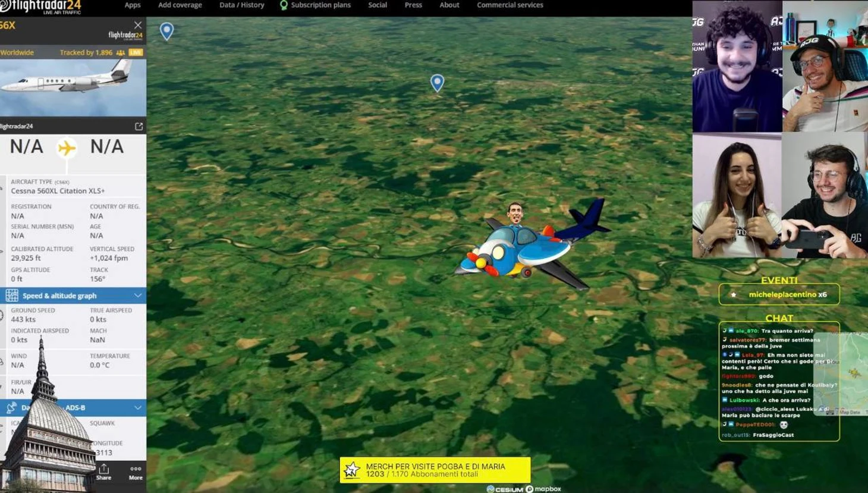Click the 156° track value

pyautogui.click(x=98, y=279)
